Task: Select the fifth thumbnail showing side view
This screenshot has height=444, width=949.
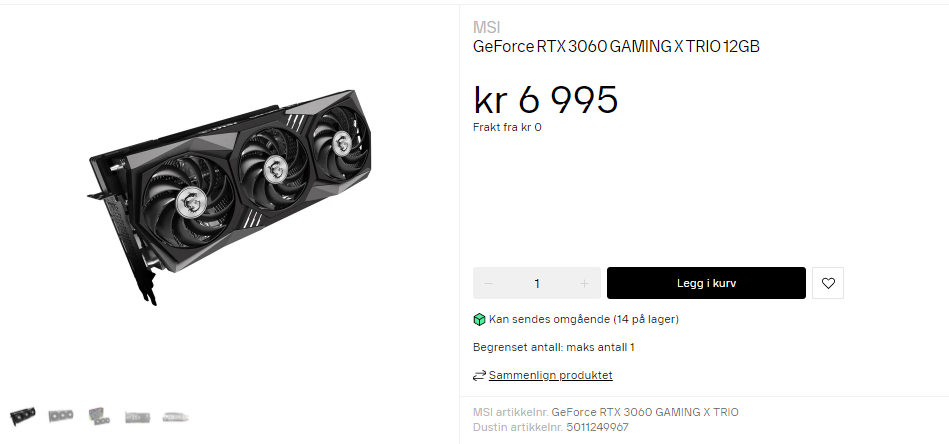Action: (176, 417)
